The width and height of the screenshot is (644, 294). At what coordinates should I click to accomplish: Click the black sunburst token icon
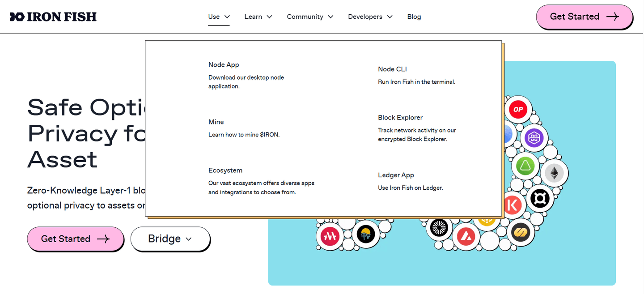pyautogui.click(x=439, y=228)
